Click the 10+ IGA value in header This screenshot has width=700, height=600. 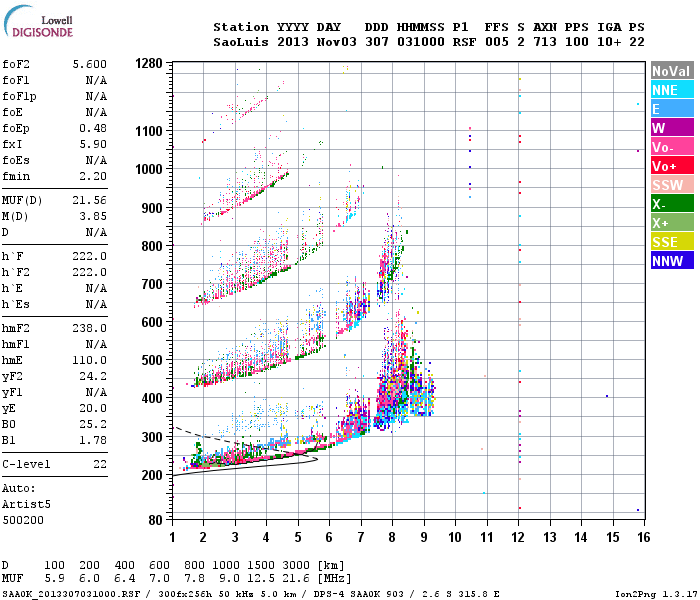pos(609,42)
